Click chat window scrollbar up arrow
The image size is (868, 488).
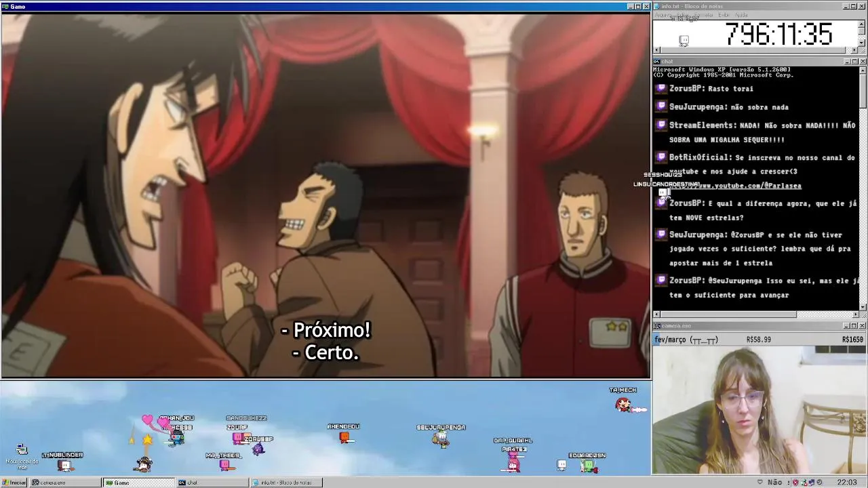tap(863, 70)
